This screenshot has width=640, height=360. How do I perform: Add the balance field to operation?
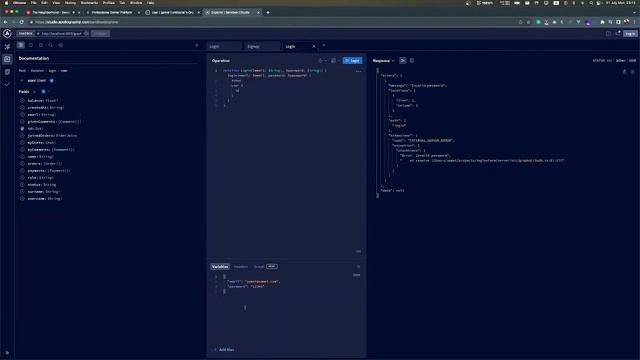pos(22,100)
